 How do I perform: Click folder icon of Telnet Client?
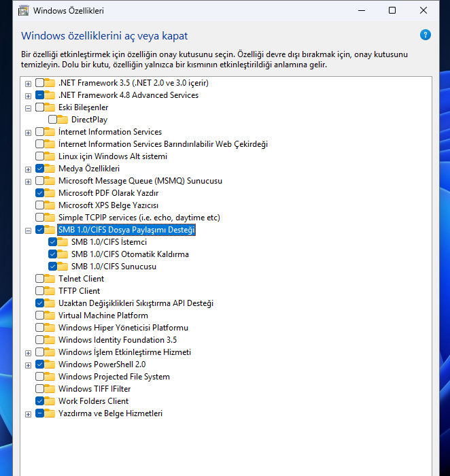(x=50, y=278)
